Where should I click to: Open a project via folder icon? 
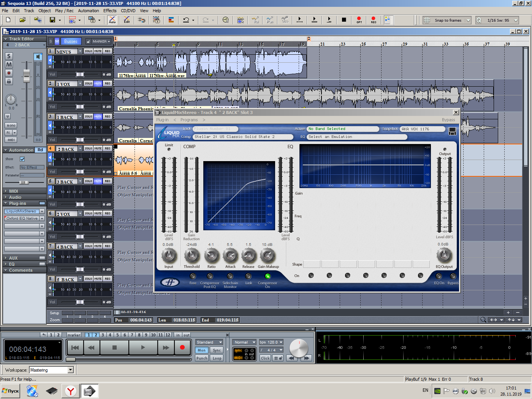tap(22, 20)
